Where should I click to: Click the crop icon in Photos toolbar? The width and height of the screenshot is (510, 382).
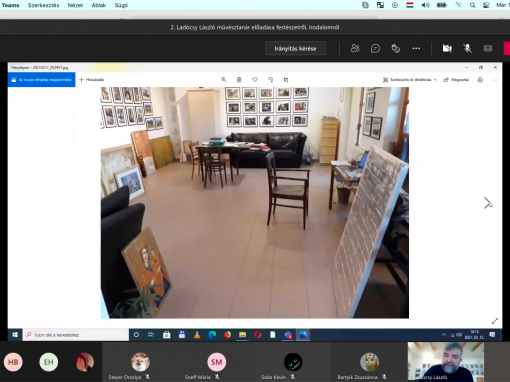pos(286,80)
